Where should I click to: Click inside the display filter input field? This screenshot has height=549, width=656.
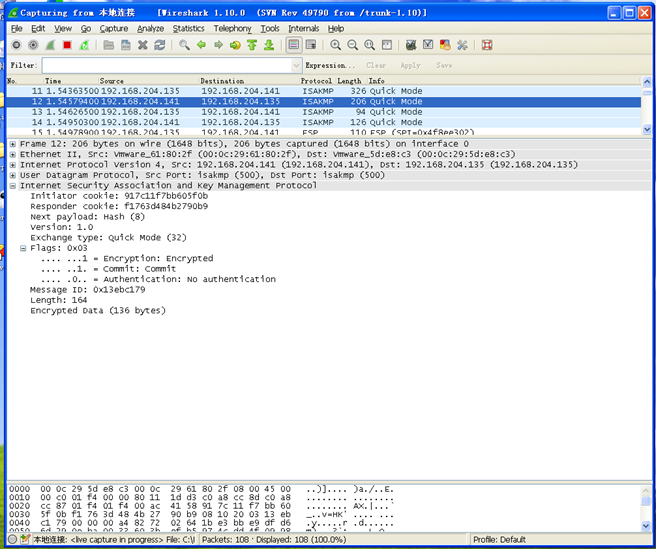tap(165, 65)
